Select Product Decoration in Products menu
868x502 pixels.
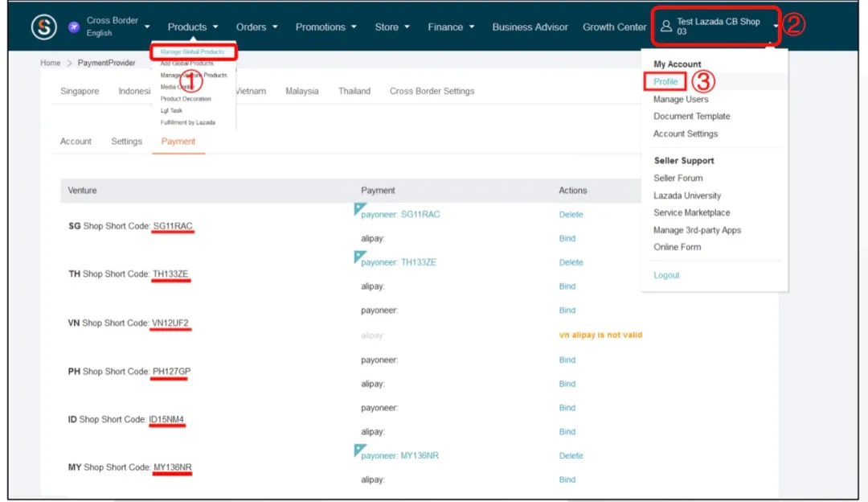click(186, 99)
